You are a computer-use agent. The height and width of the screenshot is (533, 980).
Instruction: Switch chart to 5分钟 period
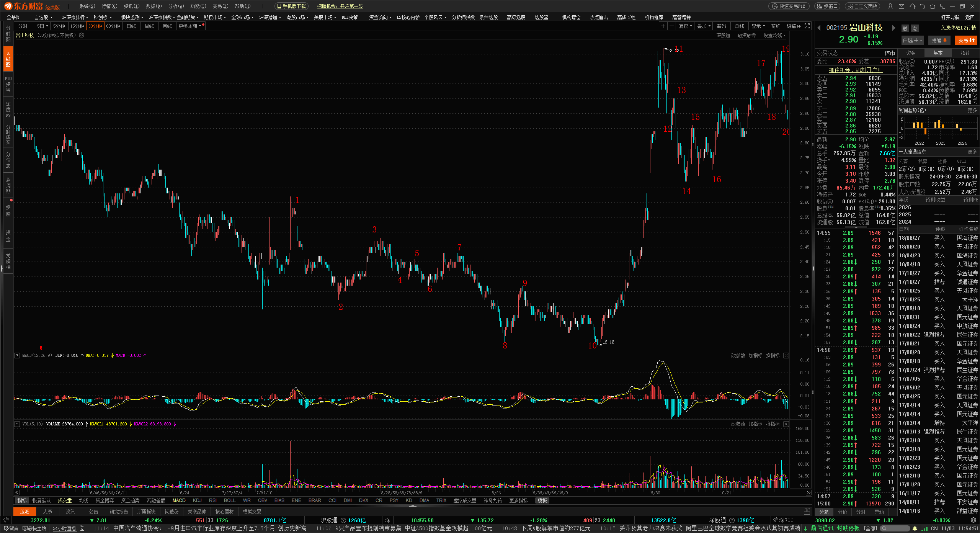pyautogui.click(x=59, y=26)
